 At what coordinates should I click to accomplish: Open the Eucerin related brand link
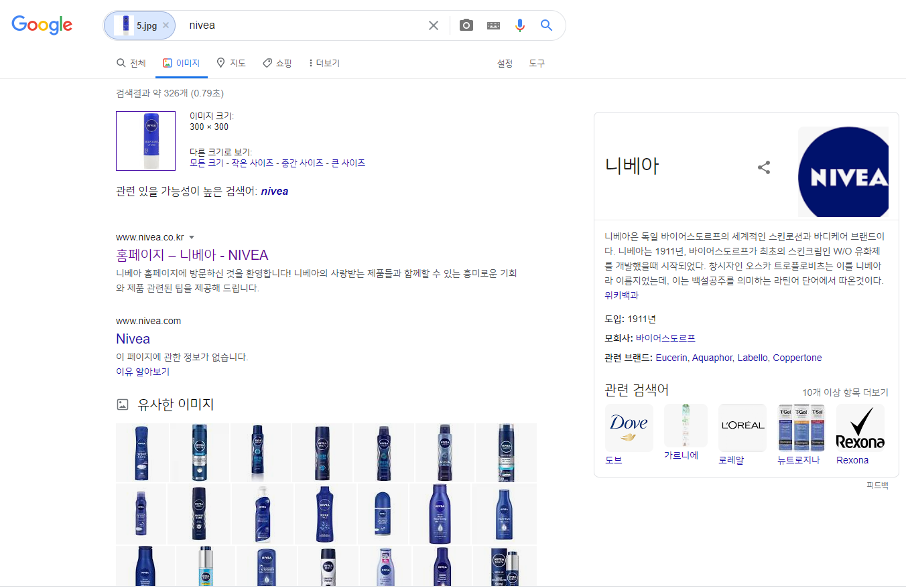pyautogui.click(x=671, y=358)
